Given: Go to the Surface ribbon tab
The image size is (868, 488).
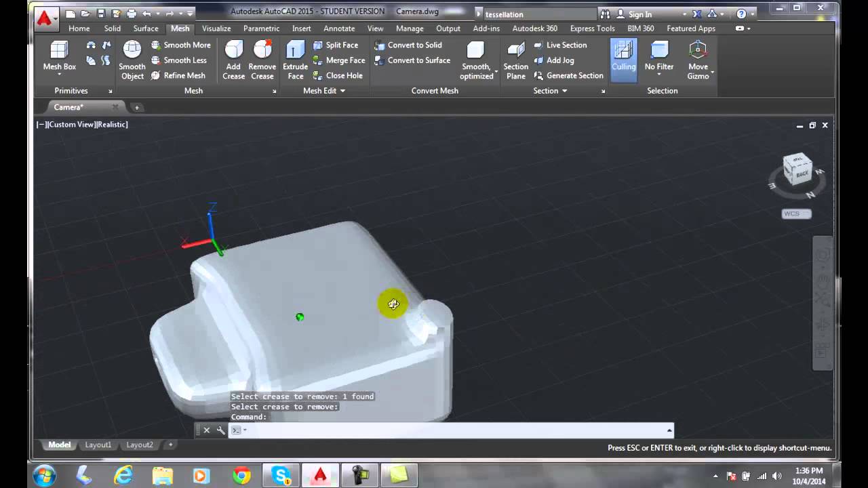Looking at the screenshot, I should pyautogui.click(x=146, y=28).
